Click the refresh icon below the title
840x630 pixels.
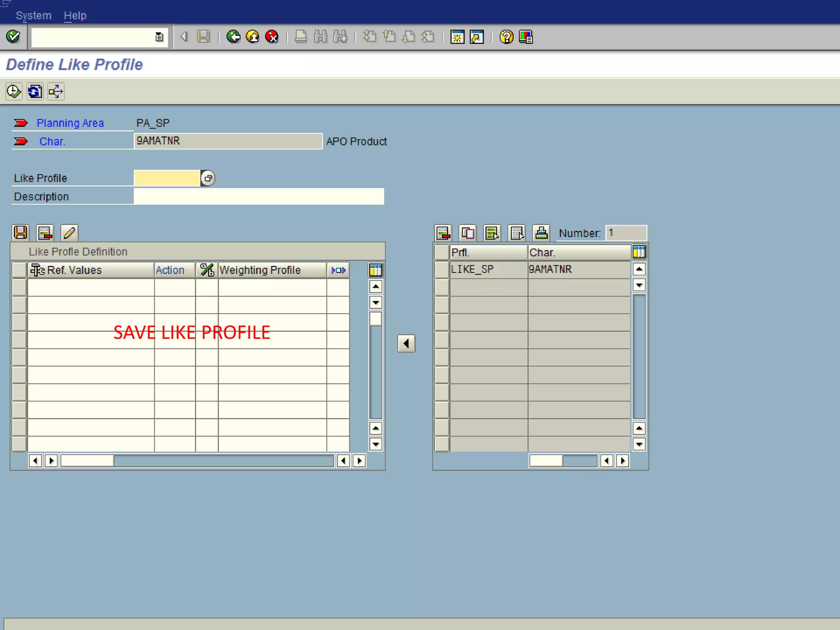tap(35, 91)
